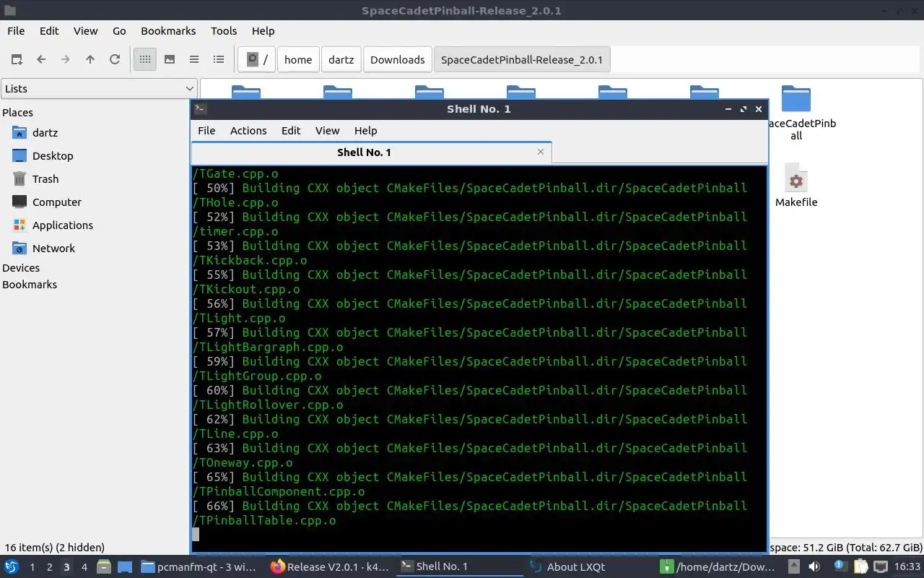Open a new tab in file manager
The height and width of the screenshot is (578, 924).
click(17, 59)
